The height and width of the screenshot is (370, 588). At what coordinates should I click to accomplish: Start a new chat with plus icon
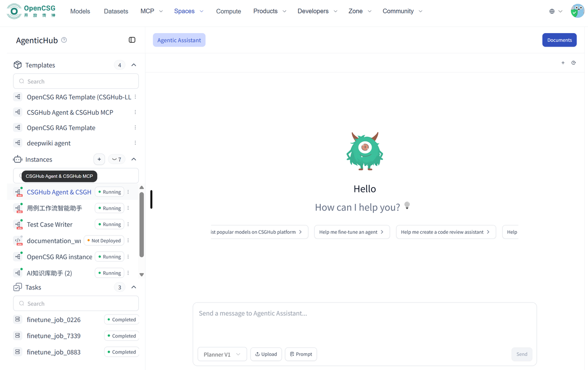(563, 63)
